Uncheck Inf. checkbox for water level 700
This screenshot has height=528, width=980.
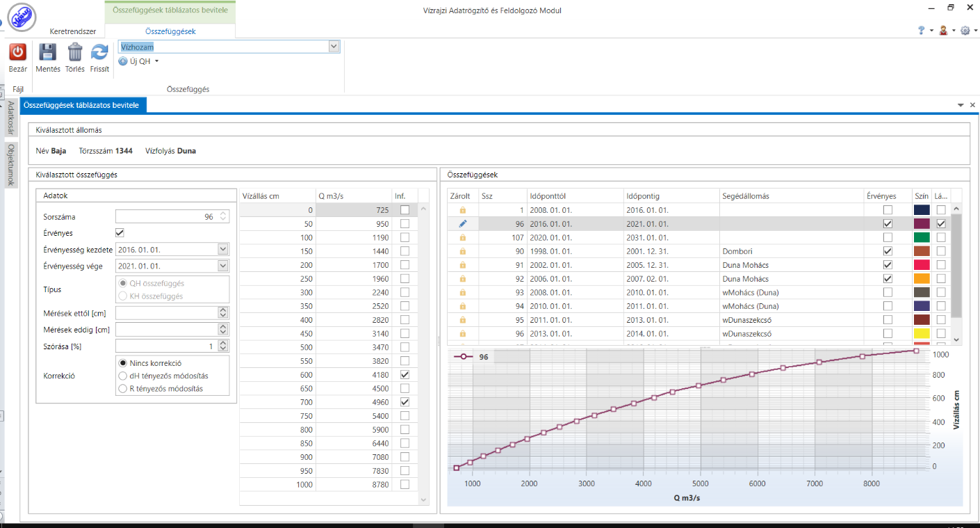405,402
